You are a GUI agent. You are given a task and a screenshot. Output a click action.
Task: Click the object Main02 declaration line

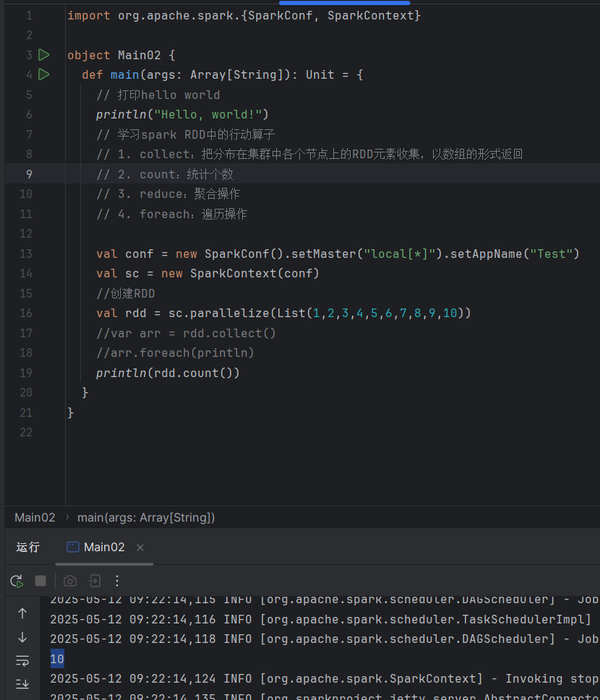pos(121,55)
